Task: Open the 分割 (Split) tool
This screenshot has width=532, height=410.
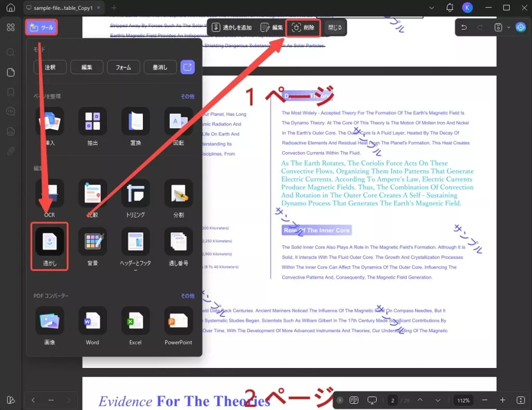Action: point(179,198)
